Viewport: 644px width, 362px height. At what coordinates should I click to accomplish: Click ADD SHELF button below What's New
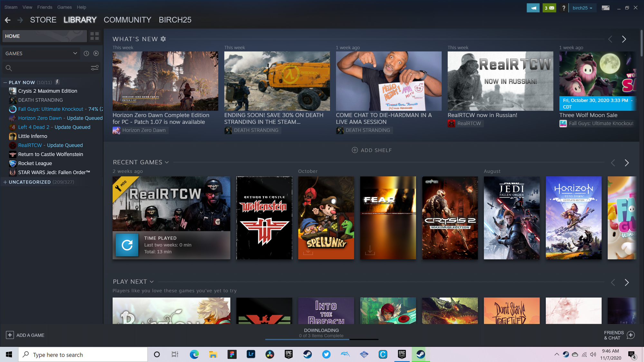(x=372, y=150)
